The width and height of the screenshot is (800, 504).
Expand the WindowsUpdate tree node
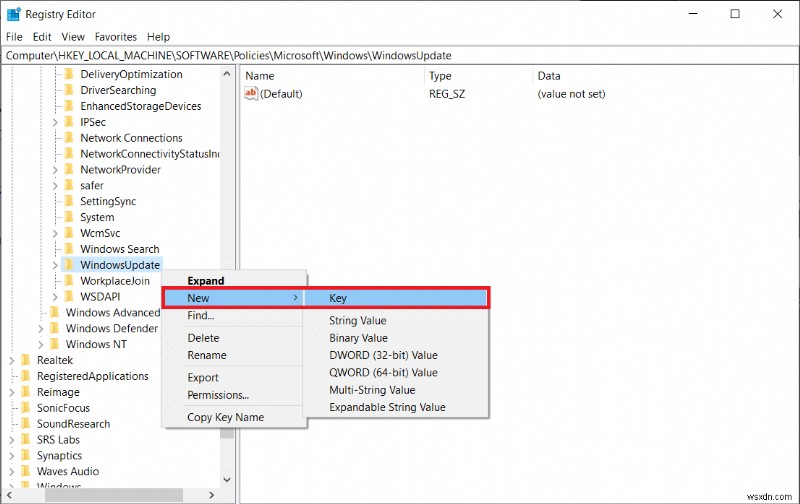tap(55, 265)
